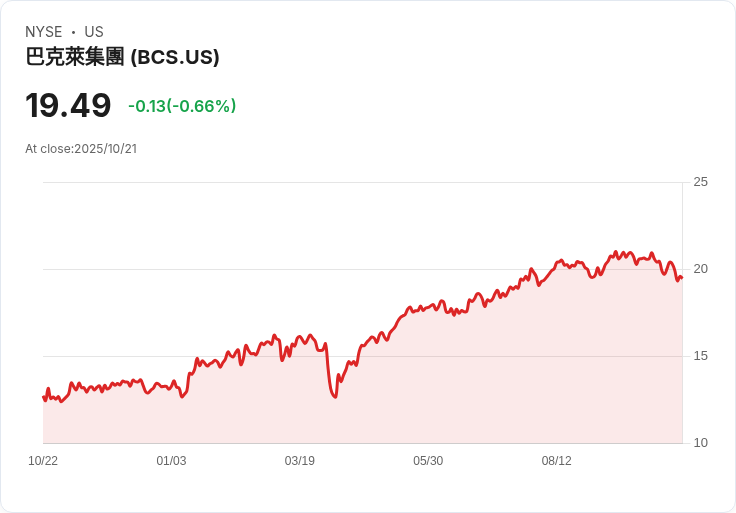This screenshot has height=513, width=736.
Task: Click the 10 value on the price axis
Action: coord(700,443)
